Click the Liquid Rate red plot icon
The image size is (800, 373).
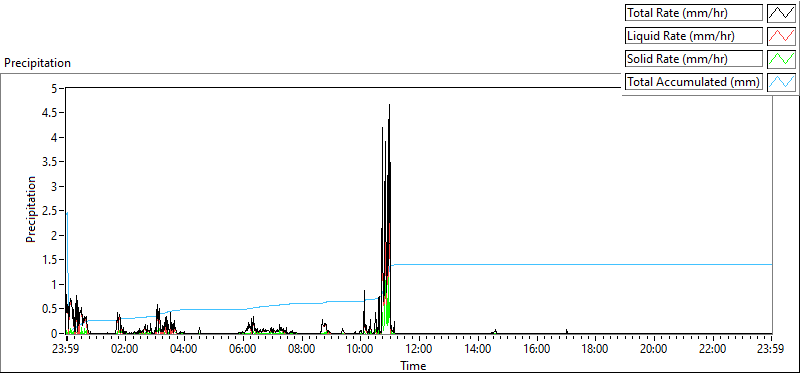[782, 35]
